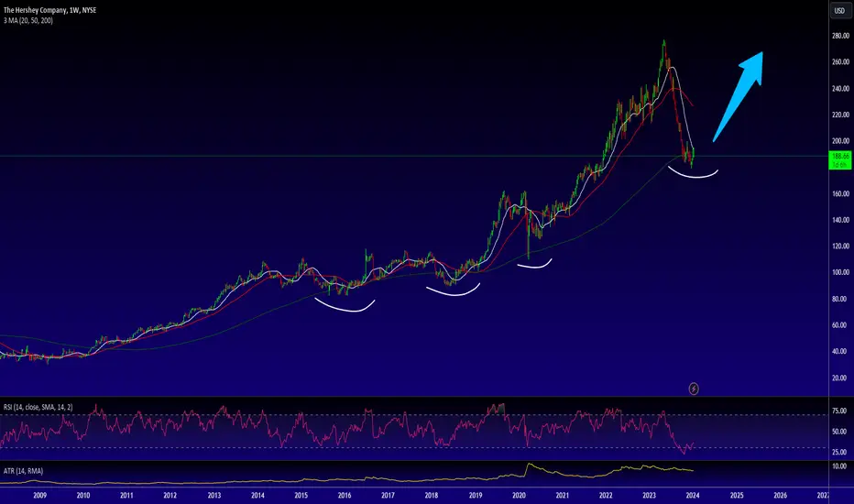The height and width of the screenshot is (504, 854).
Task: Select the ATR (14, RMA) indicator legend
Action: point(23,471)
